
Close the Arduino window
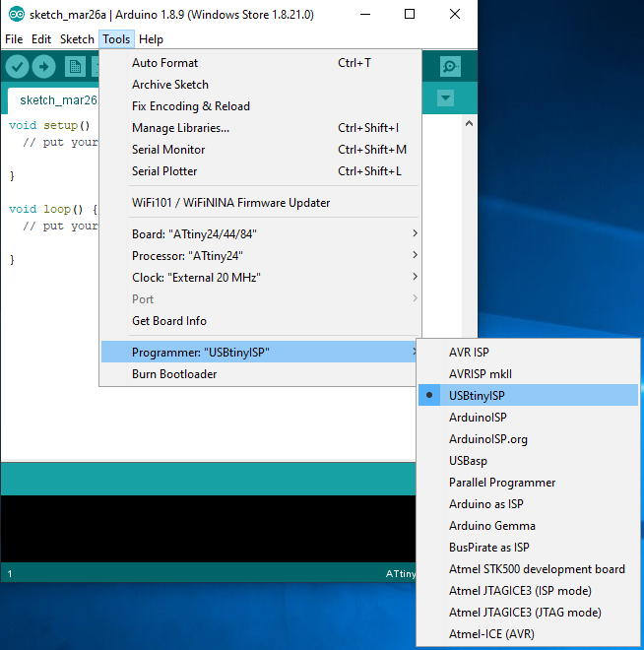pos(455,15)
